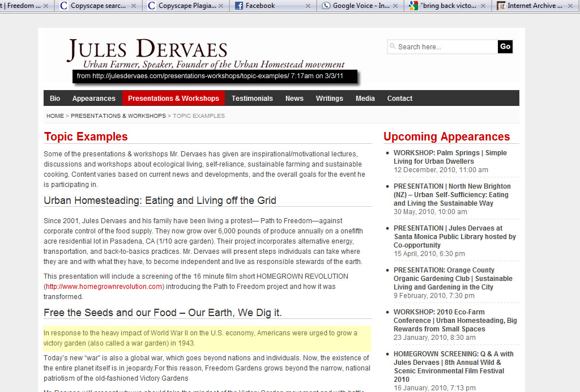The height and width of the screenshot is (392, 580).
Task: Open the homegrownrevolution.com link
Action: (104, 287)
